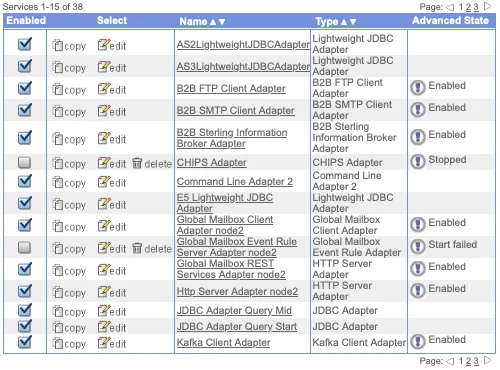500x370 pixels.
Task: Open Global Mailbox REST Services Adapter node2 link
Action: [231, 269]
